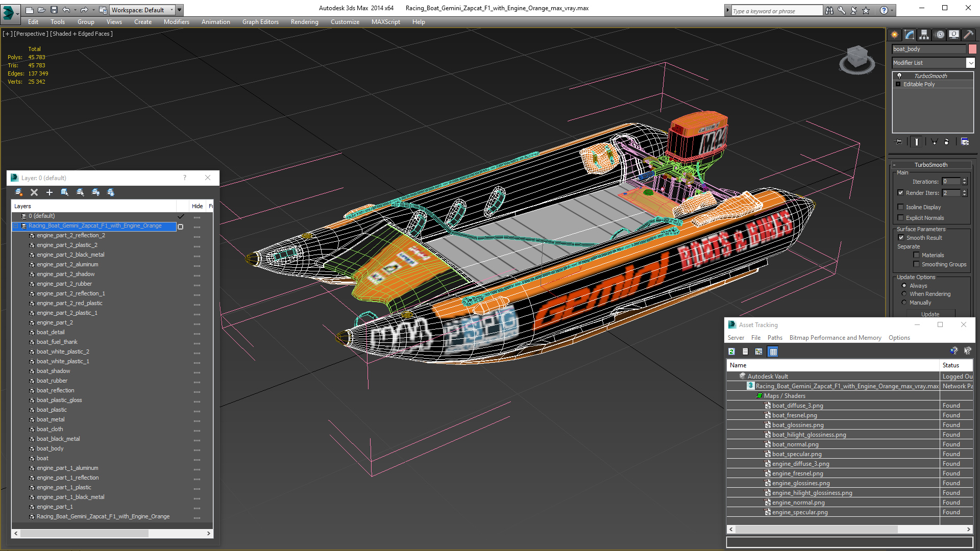Toggle the TurboSmooth modifier lightbulb
The width and height of the screenshot is (980, 551).
click(899, 76)
